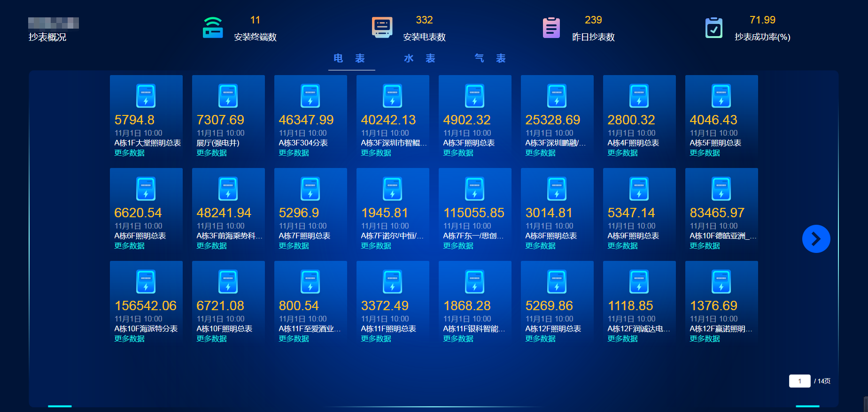Open 更多数据 for 展厅(强电井)
Viewport: 868px width, 412px height.
[x=212, y=153]
